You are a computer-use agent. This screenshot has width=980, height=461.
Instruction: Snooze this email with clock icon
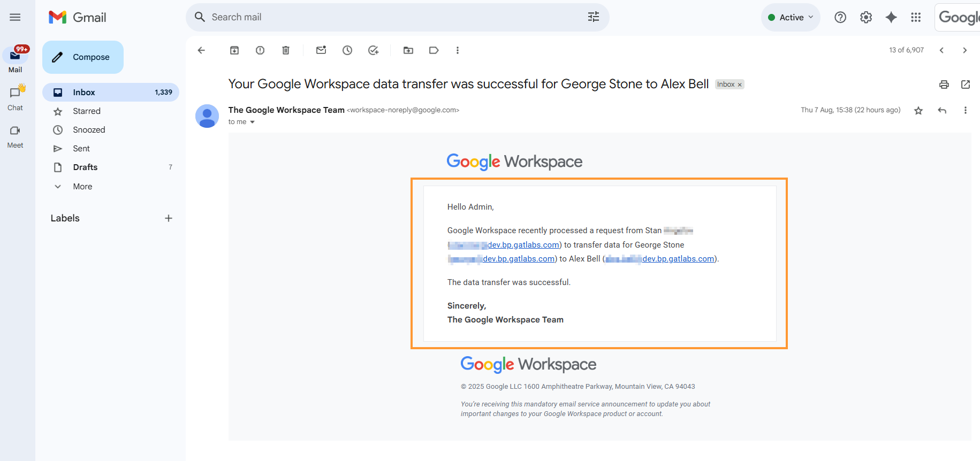pyautogui.click(x=347, y=50)
